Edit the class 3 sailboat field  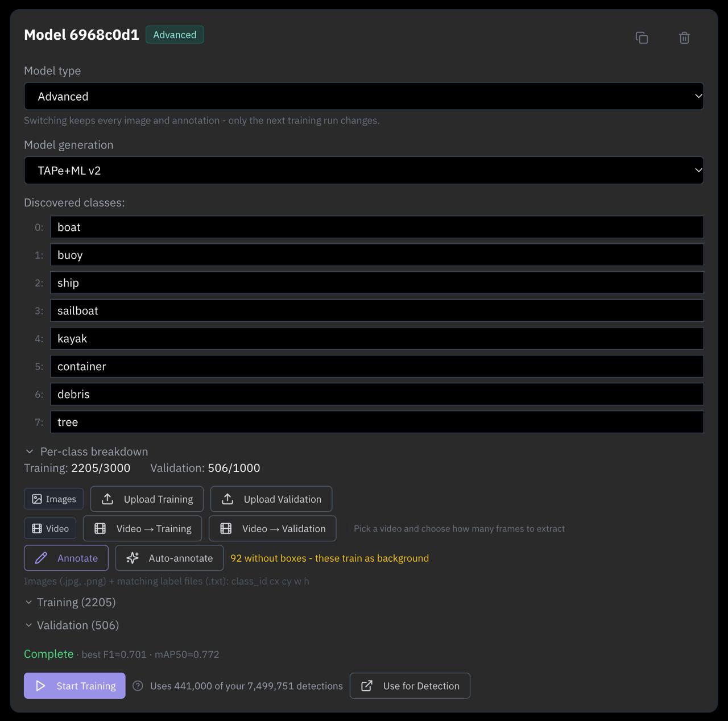tap(377, 310)
